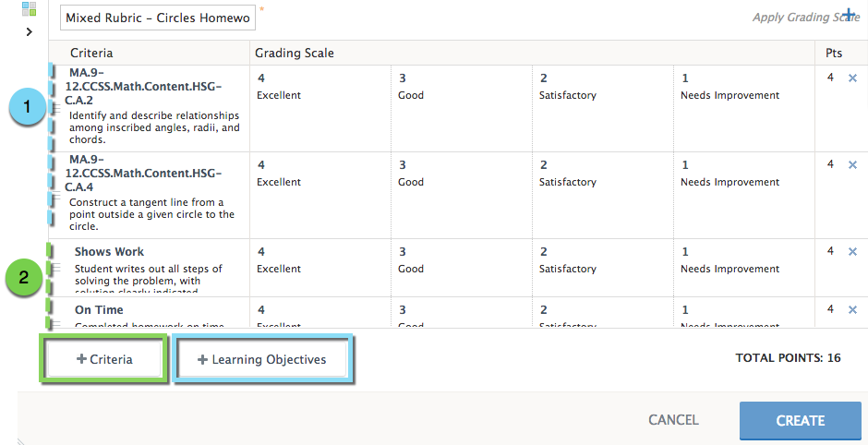Add Learning Objectives to the rubric

click(262, 359)
